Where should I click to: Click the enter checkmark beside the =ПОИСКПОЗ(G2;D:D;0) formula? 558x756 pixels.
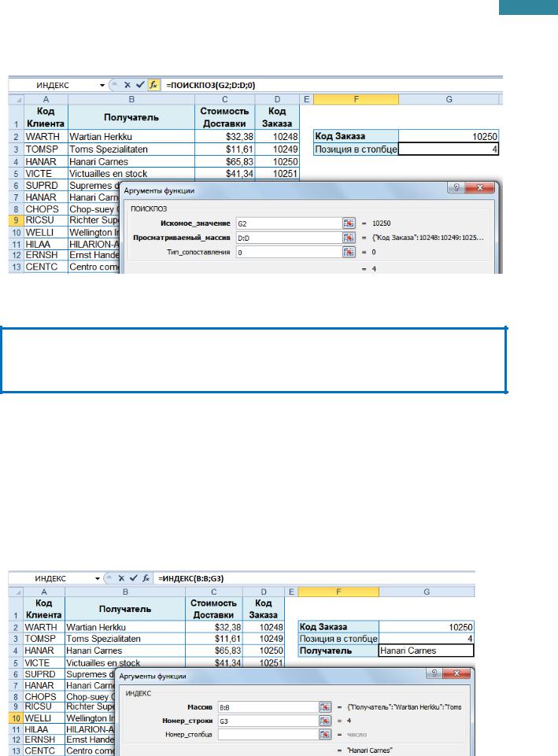(x=140, y=85)
